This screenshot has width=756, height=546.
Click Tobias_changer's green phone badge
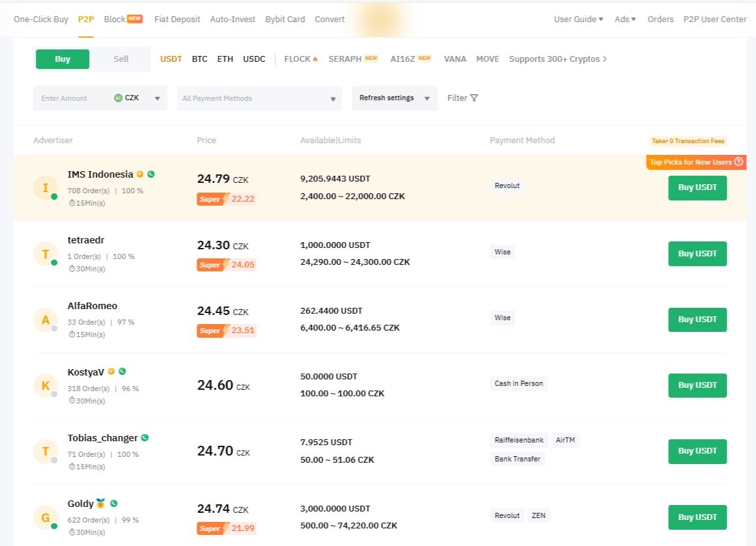145,437
